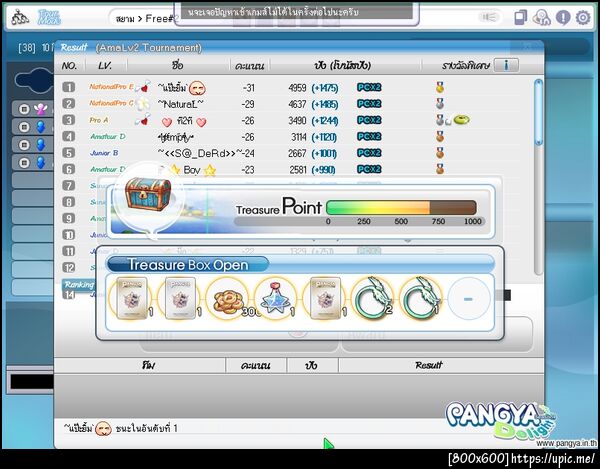
Task: Click the PCx2 badge on the 2667 row
Action: tap(369, 153)
